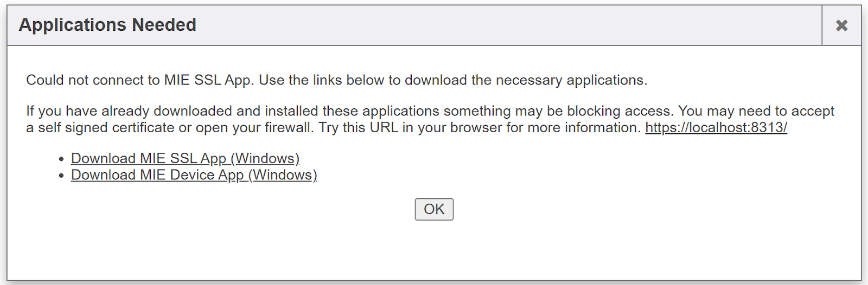Viewport: 868px width, 285px height.
Task: Click the 'Could not connect to MIE SSL App' message
Action: coord(336,80)
